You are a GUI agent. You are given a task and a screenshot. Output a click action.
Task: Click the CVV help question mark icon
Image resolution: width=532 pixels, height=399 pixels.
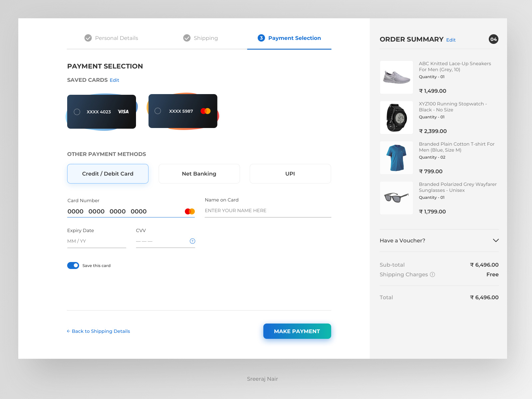coord(192,241)
